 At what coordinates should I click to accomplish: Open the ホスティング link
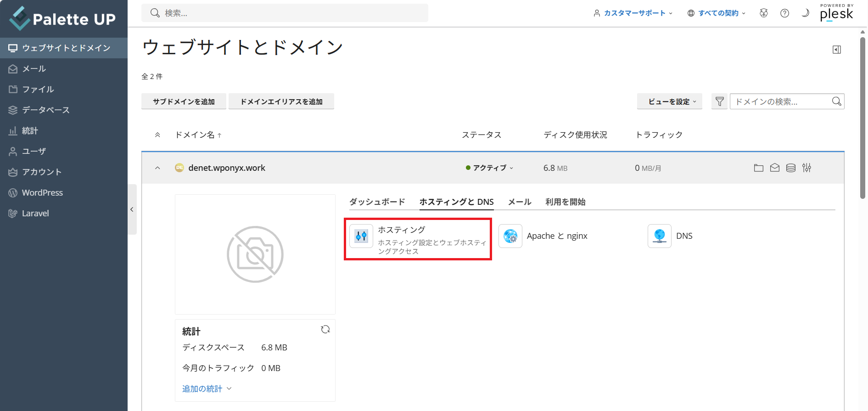(x=402, y=230)
